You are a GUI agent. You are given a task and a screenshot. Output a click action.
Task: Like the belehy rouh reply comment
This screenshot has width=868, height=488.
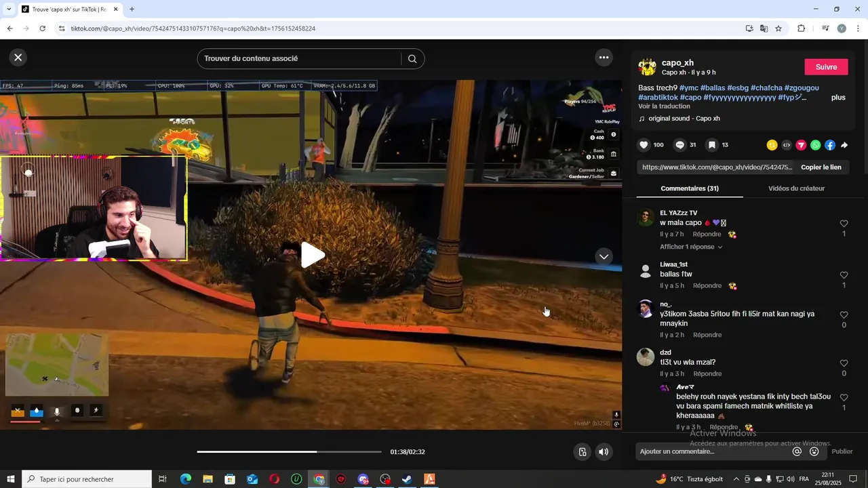pos(844,398)
